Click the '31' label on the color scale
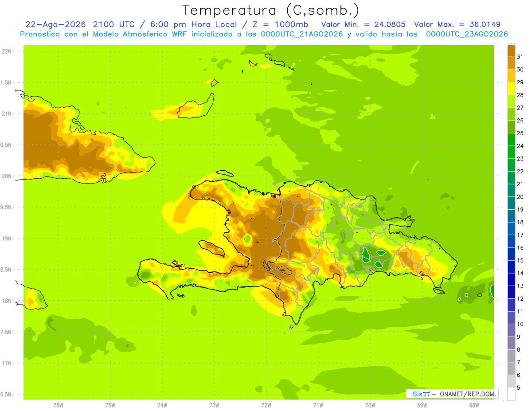This screenshot has height=411, width=532. pos(520,57)
